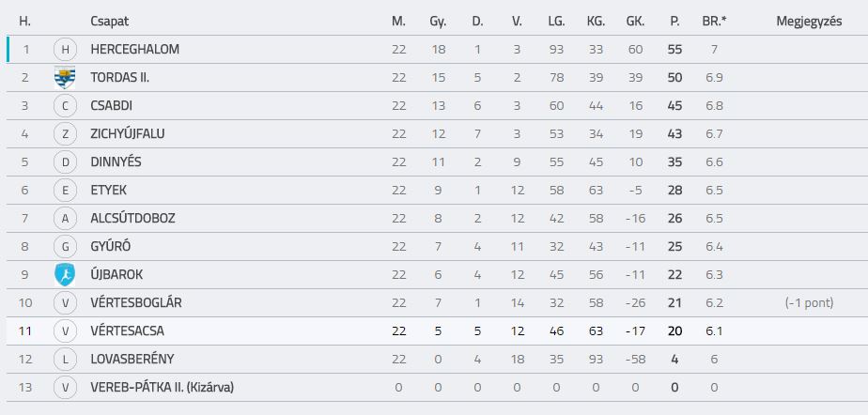Click the (-1 pont) note for Vértesboglár

coord(809,302)
